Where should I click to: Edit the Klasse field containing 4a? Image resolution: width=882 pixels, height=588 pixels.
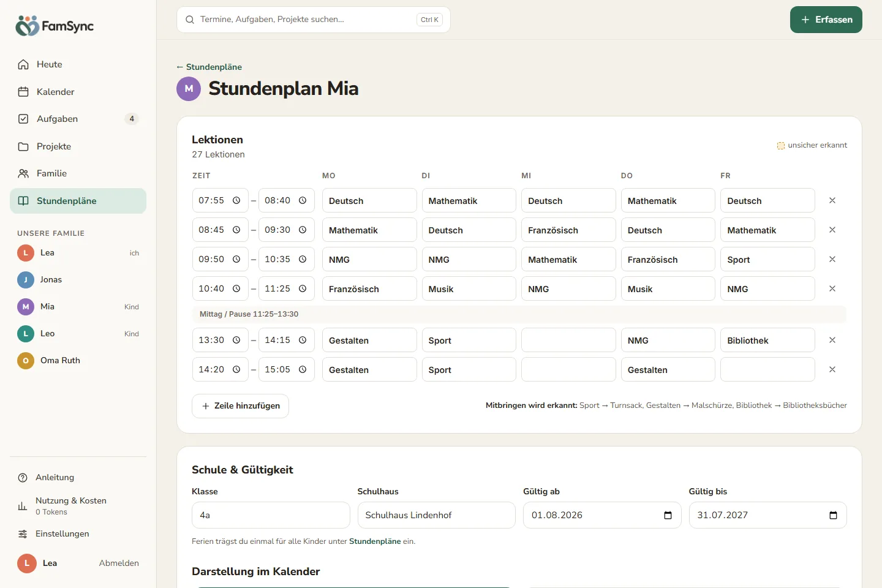point(271,515)
